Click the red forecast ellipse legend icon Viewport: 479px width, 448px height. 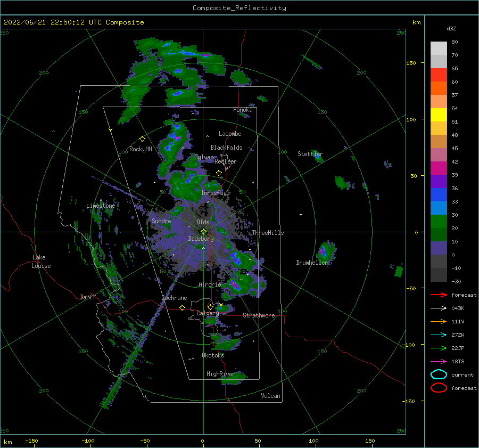[439, 388]
